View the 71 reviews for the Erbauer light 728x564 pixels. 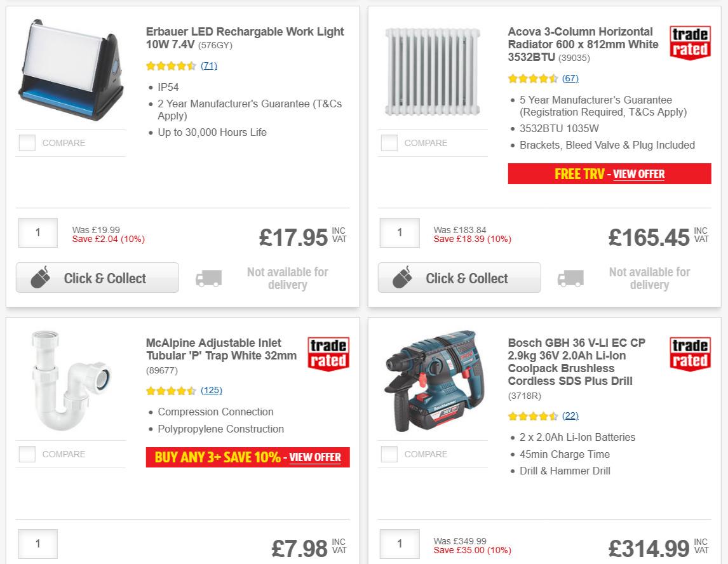208,65
